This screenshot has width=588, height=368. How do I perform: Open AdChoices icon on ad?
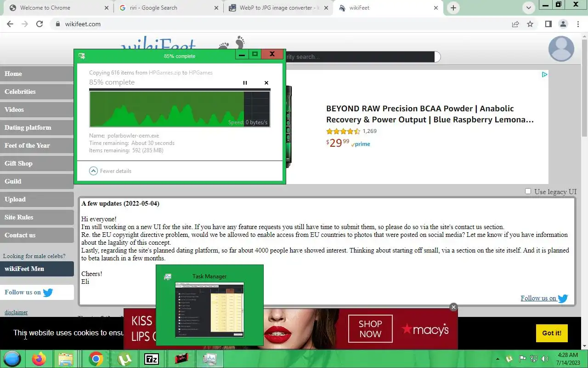pyautogui.click(x=544, y=75)
